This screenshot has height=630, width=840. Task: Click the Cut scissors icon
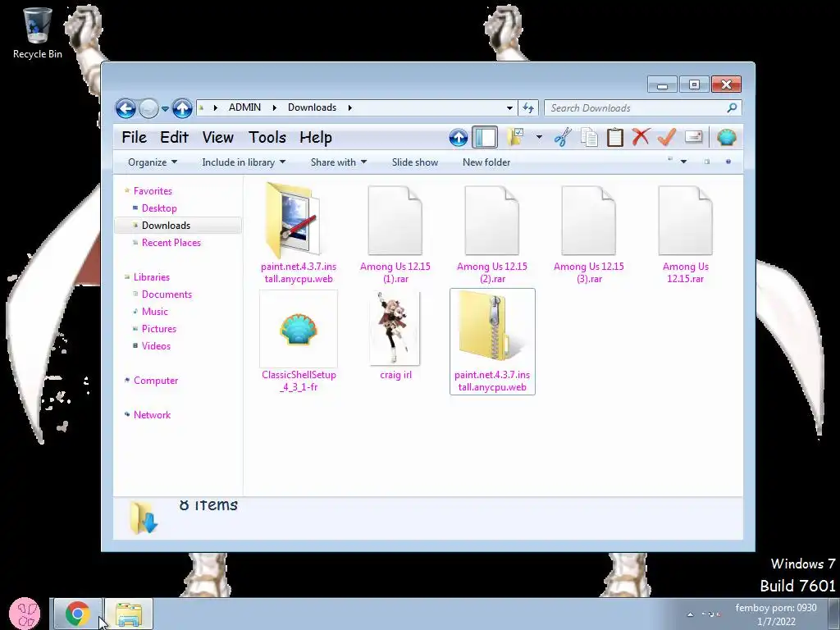[563, 138]
